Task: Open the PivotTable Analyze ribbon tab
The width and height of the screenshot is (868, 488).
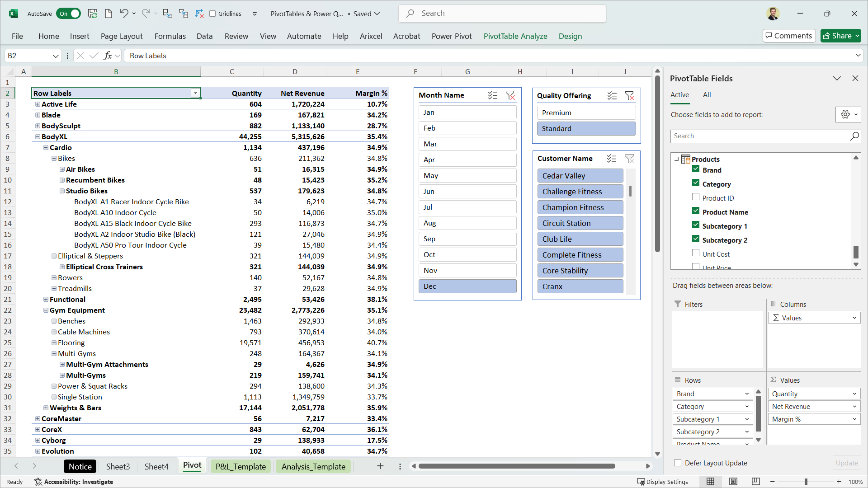Action: [515, 36]
